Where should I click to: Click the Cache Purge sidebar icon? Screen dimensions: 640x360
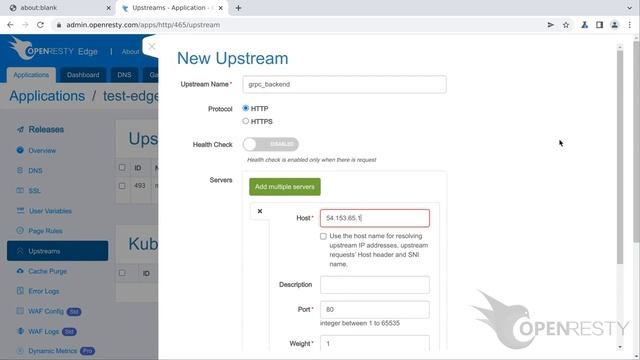[20, 271]
